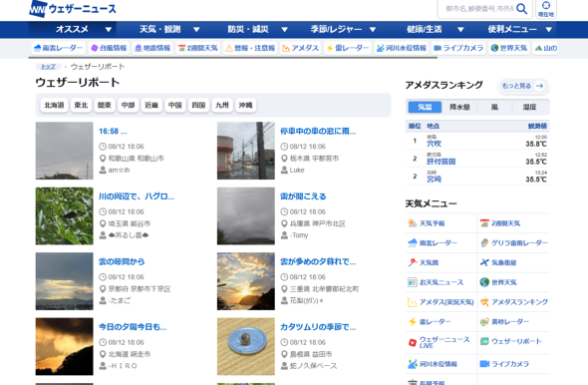Click the current location (現在地) icon

(x=546, y=9)
